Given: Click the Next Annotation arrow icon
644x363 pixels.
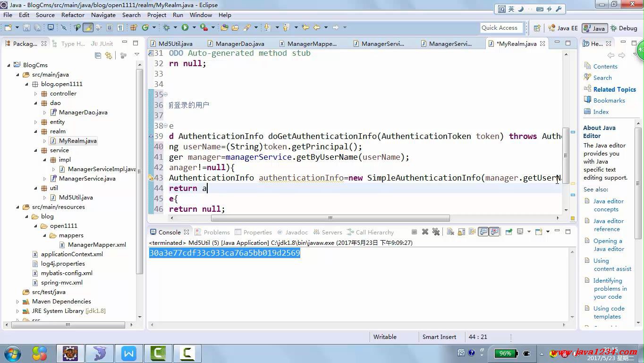Looking at the screenshot, I should (x=267, y=27).
